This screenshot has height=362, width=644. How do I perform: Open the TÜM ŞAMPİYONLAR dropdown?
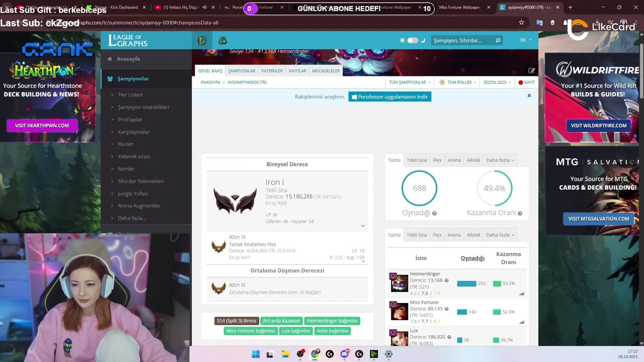(410, 82)
